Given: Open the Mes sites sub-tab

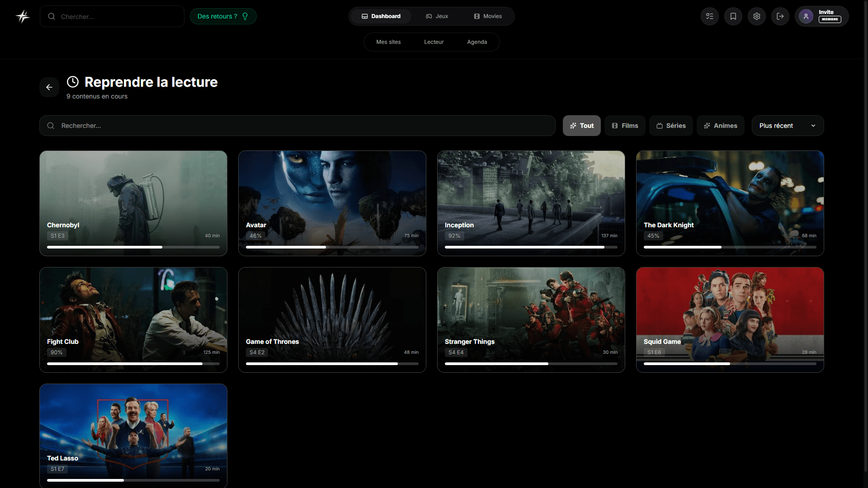Looking at the screenshot, I should [x=388, y=42].
